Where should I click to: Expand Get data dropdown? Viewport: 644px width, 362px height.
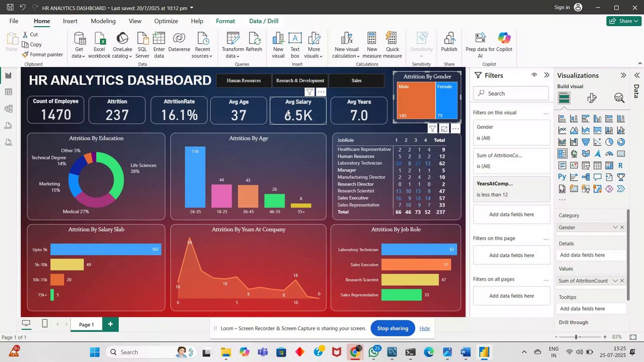pyautogui.click(x=79, y=45)
